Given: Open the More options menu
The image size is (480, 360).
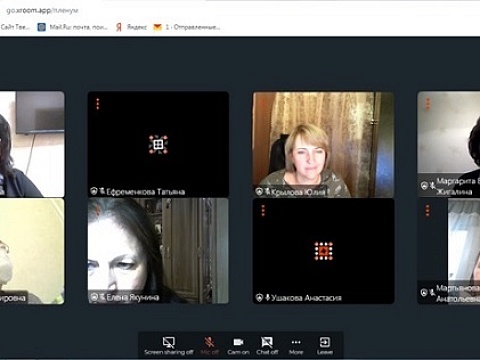Looking at the screenshot, I should pos(296,346).
